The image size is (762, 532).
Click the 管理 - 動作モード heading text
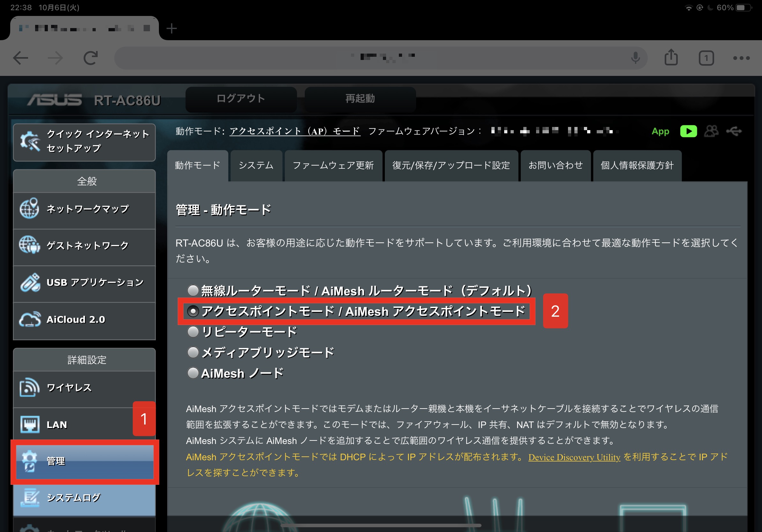point(223,210)
